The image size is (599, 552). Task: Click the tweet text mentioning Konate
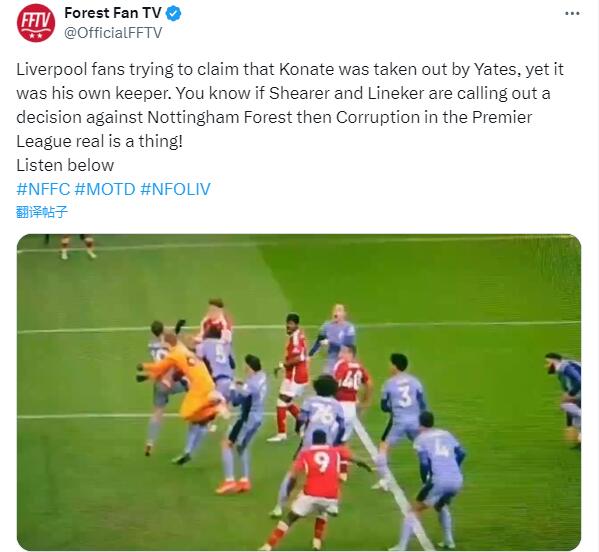(290, 70)
